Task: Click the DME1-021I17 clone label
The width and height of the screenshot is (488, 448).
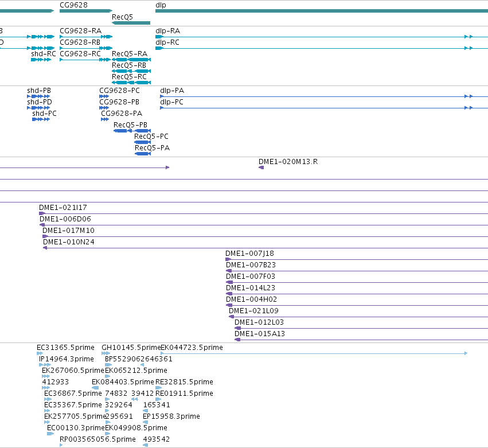Action: tap(63, 208)
